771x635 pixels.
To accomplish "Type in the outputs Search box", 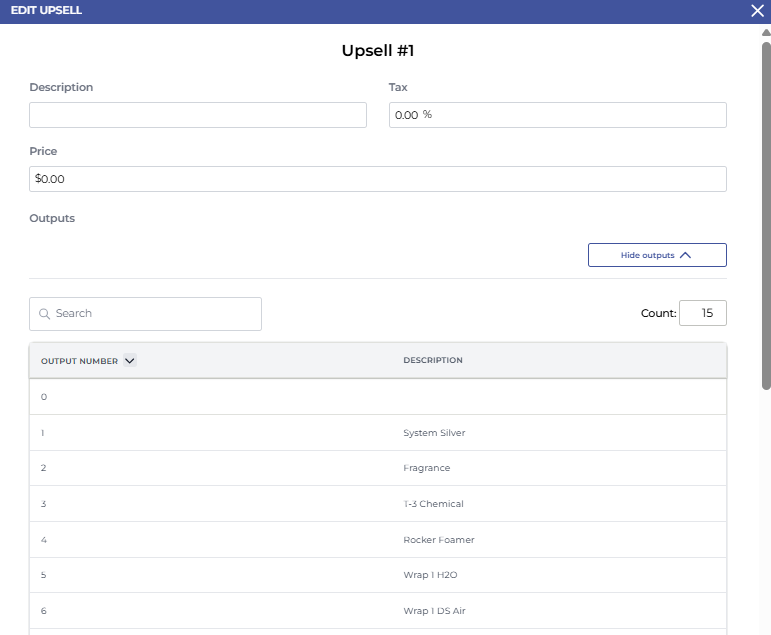I will point(155,314).
